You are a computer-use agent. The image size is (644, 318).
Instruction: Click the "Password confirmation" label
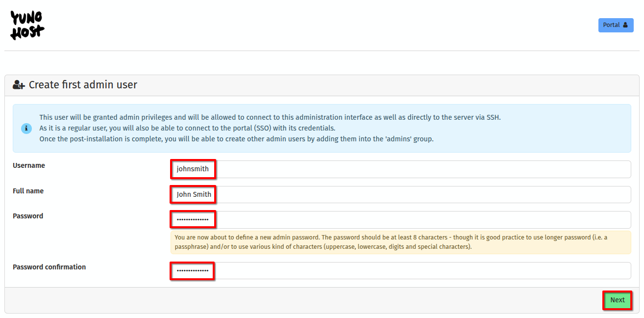click(x=49, y=267)
